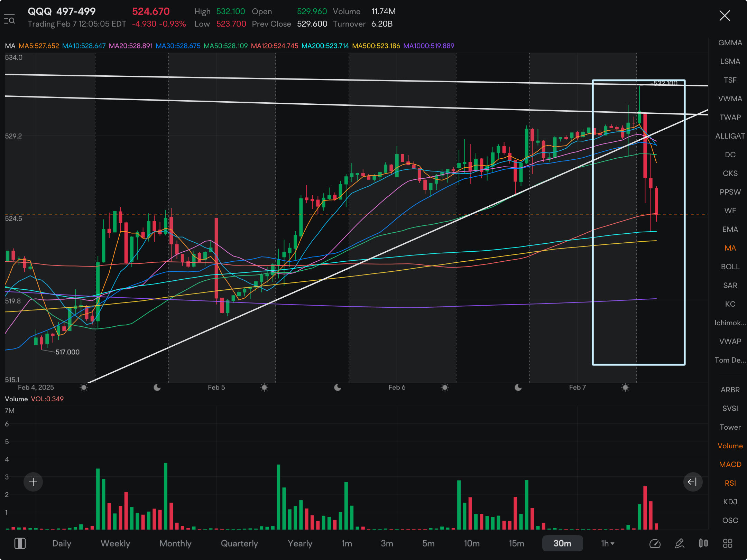Toggle the CKS indicator
747x560 pixels.
(730, 174)
